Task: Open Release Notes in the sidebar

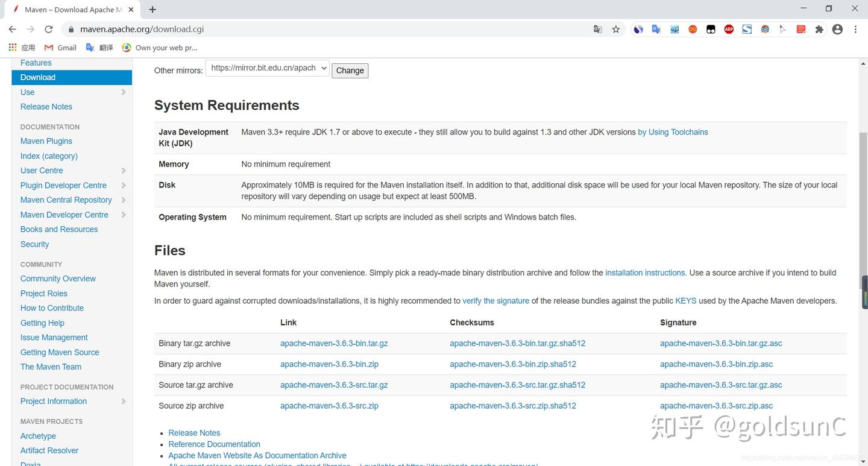Action: [46, 107]
